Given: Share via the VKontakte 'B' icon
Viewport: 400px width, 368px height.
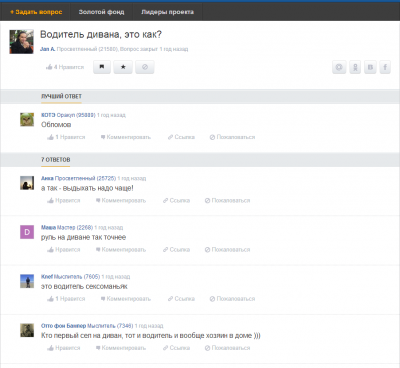Looking at the screenshot, I should (370, 67).
